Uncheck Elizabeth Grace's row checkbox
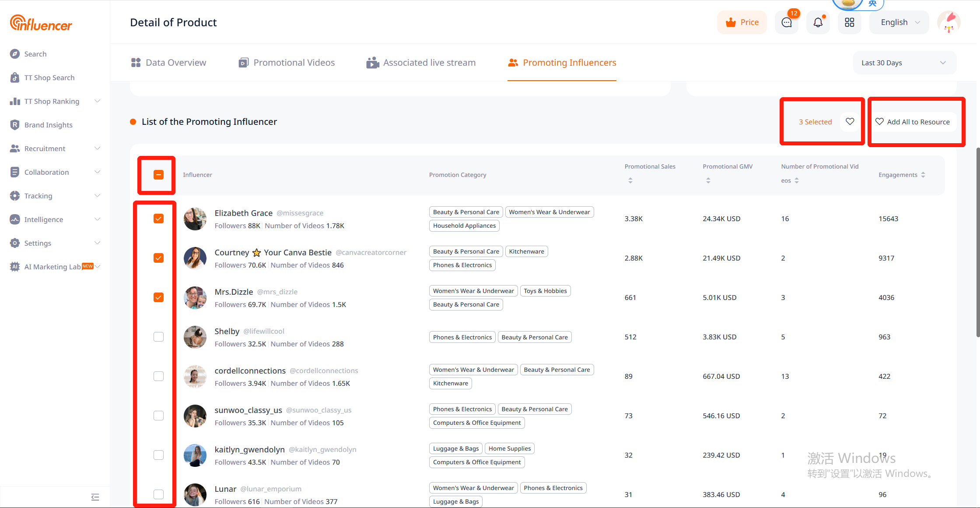 [158, 219]
